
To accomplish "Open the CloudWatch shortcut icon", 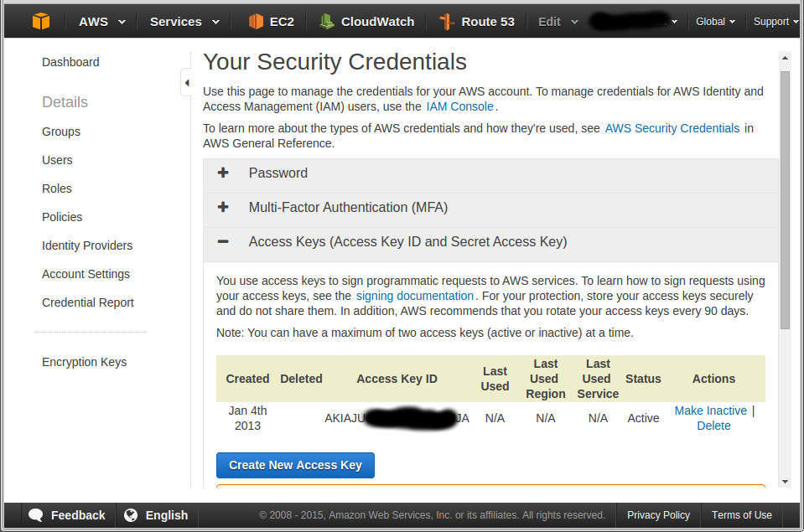I will pos(327,21).
